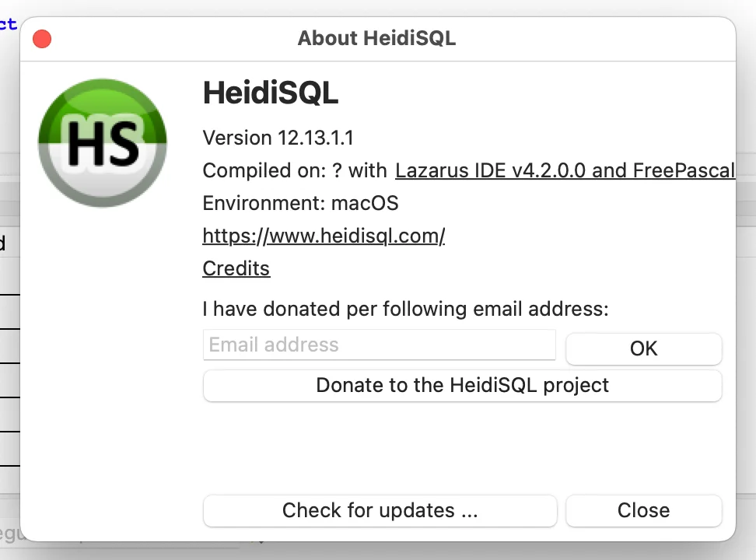Click the faded 'egu' text at bottom left

pos(9,534)
